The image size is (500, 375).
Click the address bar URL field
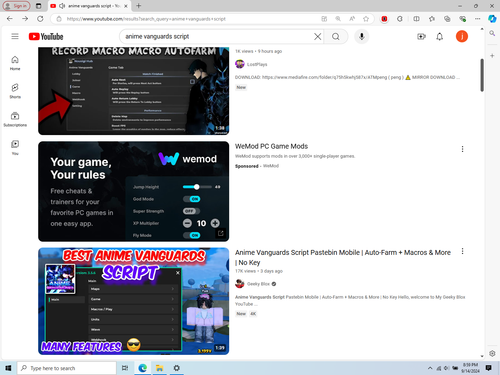pos(187,19)
